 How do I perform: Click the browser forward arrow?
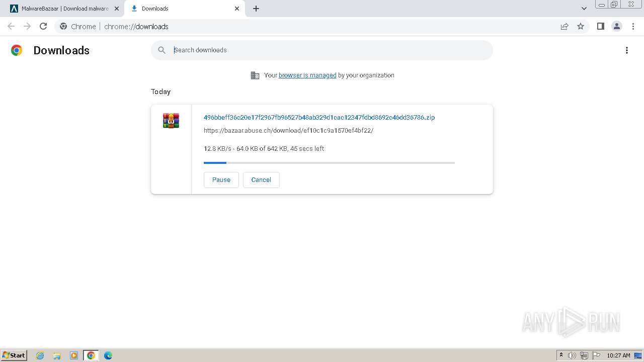(27, 26)
